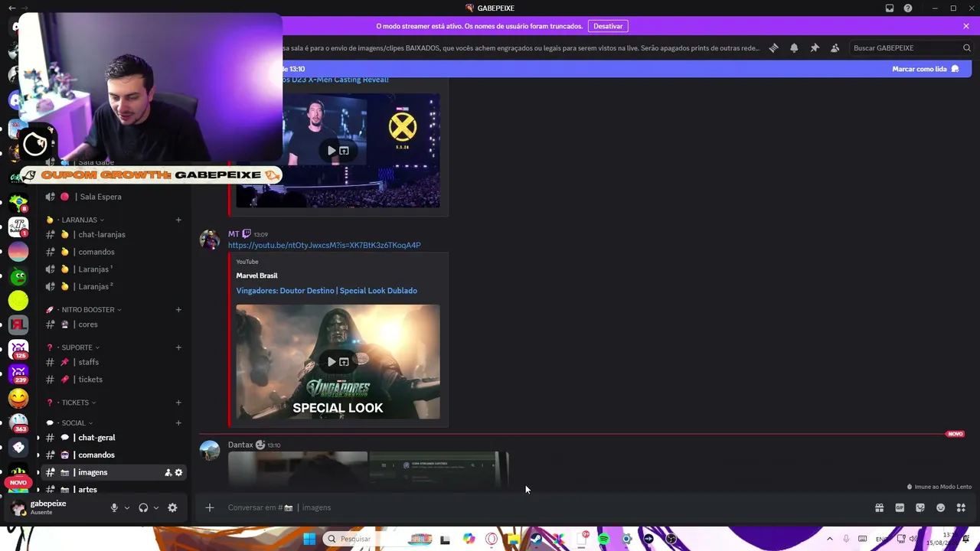Search in the Buscar GABEPEIXE field
This screenshot has height=551, width=980.
tap(911, 48)
